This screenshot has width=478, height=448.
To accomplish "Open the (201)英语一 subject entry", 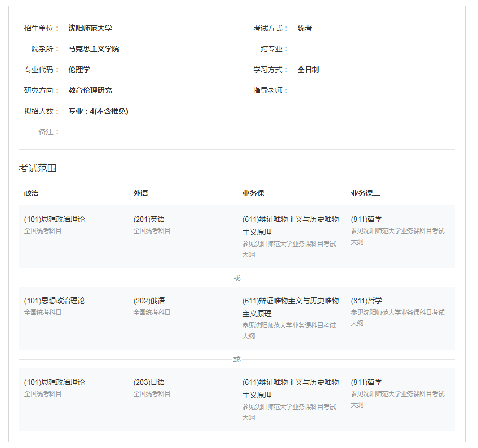I will click(x=152, y=219).
